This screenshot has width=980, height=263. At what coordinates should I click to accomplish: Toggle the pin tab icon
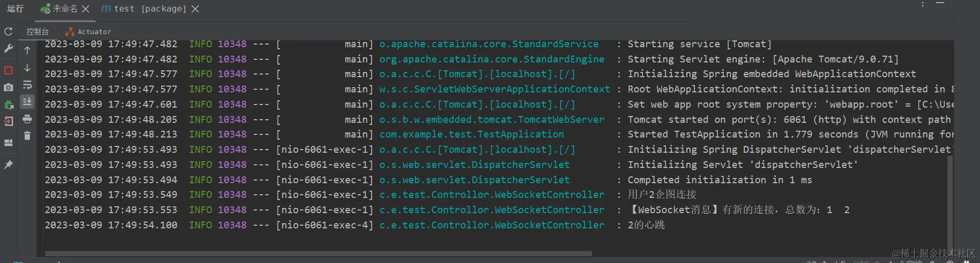8,165
